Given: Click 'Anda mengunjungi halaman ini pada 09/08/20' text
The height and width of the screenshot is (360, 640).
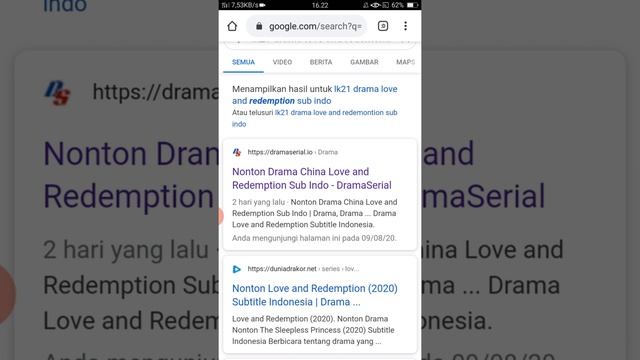Looking at the screenshot, I should point(314,238).
